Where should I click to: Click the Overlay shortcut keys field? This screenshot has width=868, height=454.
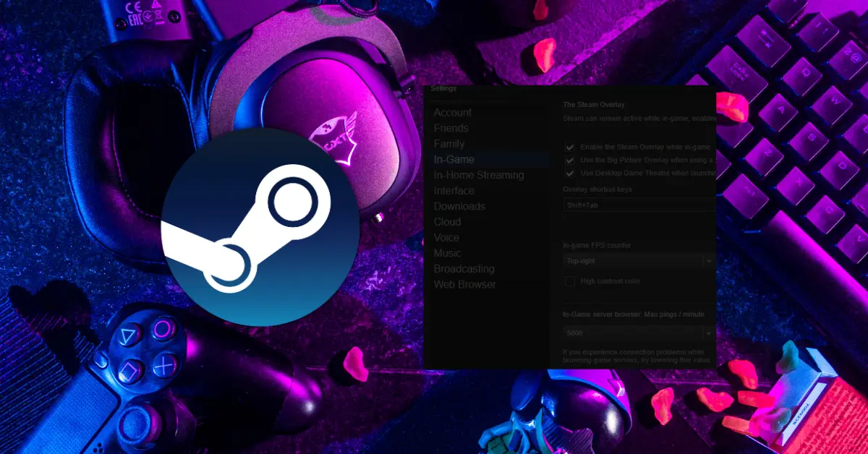(x=637, y=205)
